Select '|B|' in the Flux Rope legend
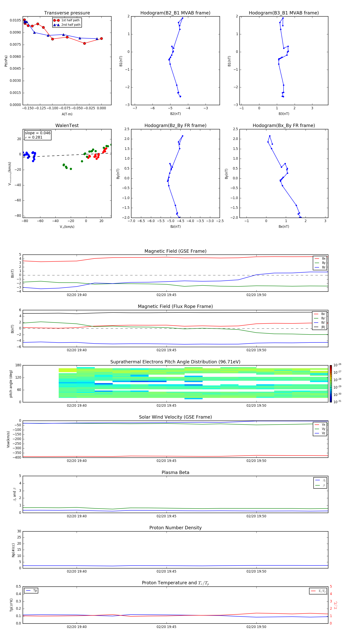This screenshot has width=351, height=644. pyautogui.click(x=320, y=327)
